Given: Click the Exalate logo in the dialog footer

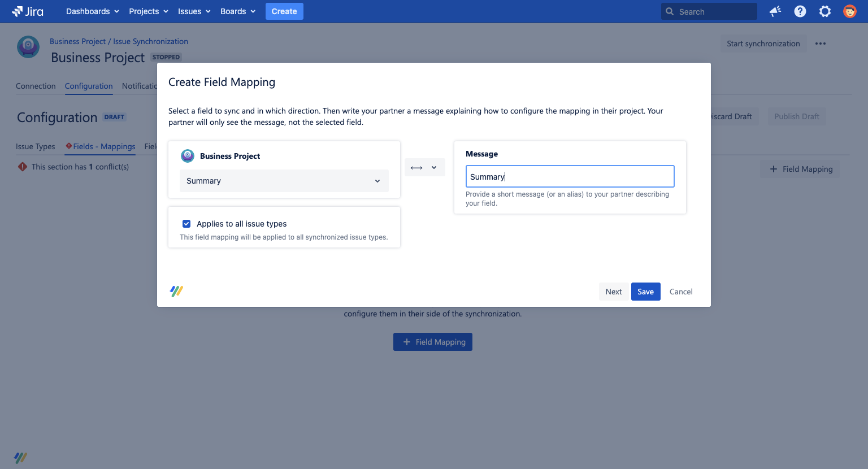Looking at the screenshot, I should (176, 291).
